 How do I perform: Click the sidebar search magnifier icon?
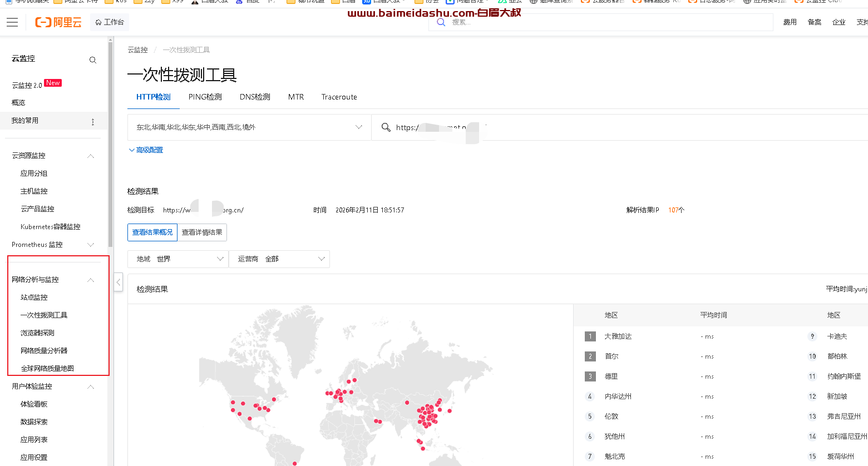[93, 60]
